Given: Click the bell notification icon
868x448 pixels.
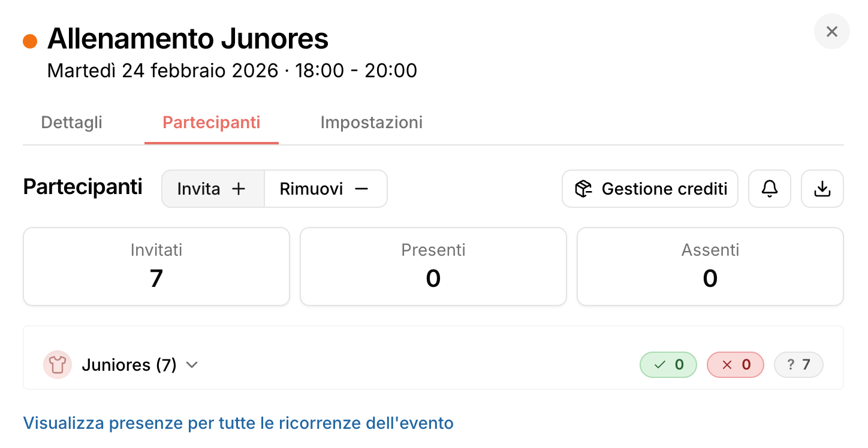Looking at the screenshot, I should pos(770,189).
